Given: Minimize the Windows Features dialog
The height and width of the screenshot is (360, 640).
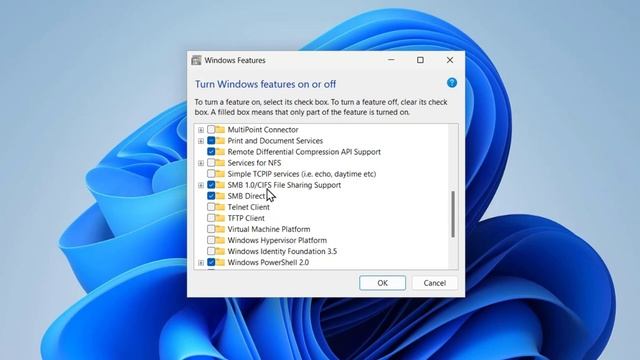Looking at the screenshot, I should (391, 60).
